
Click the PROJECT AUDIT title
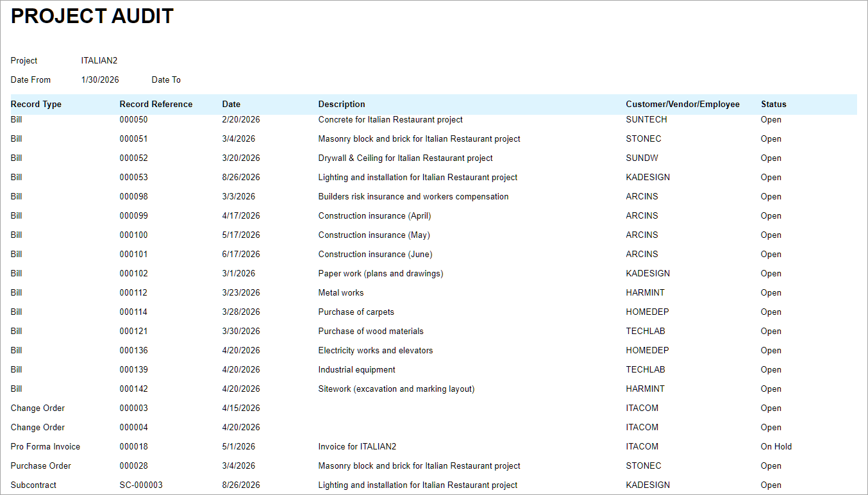(x=92, y=16)
